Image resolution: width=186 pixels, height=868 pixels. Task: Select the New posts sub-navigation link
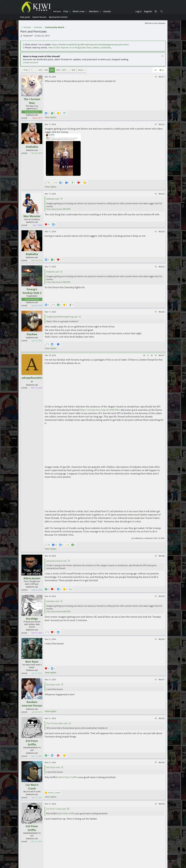pyautogui.click(x=25, y=17)
